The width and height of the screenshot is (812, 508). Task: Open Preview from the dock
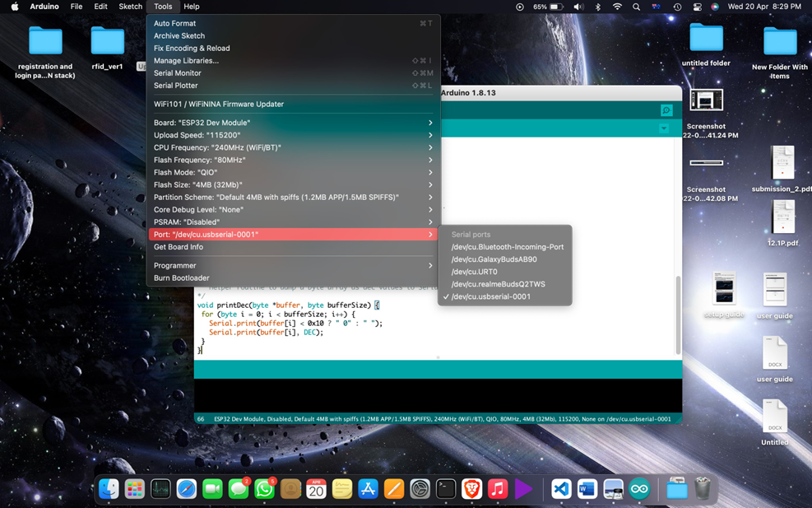pos(613,489)
